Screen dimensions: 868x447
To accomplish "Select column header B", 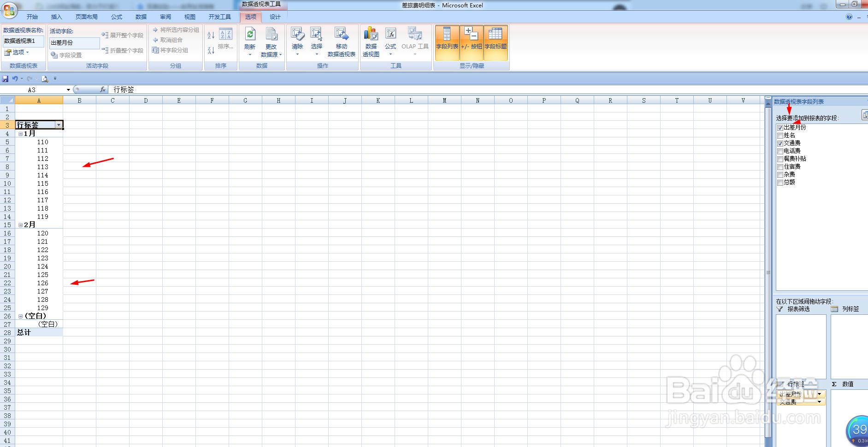I will [x=79, y=100].
